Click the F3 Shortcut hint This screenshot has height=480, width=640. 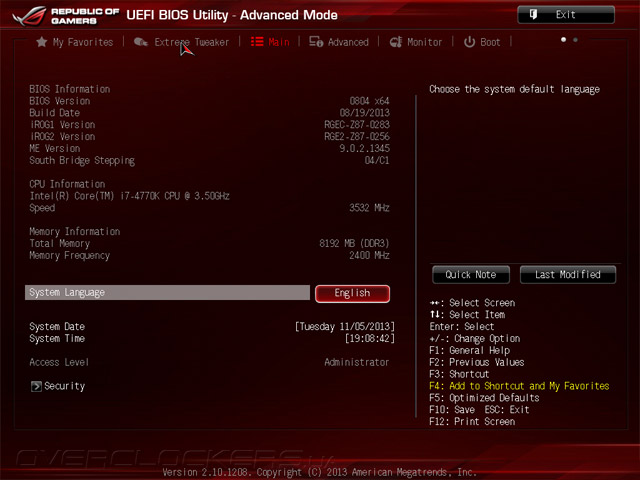coord(459,374)
